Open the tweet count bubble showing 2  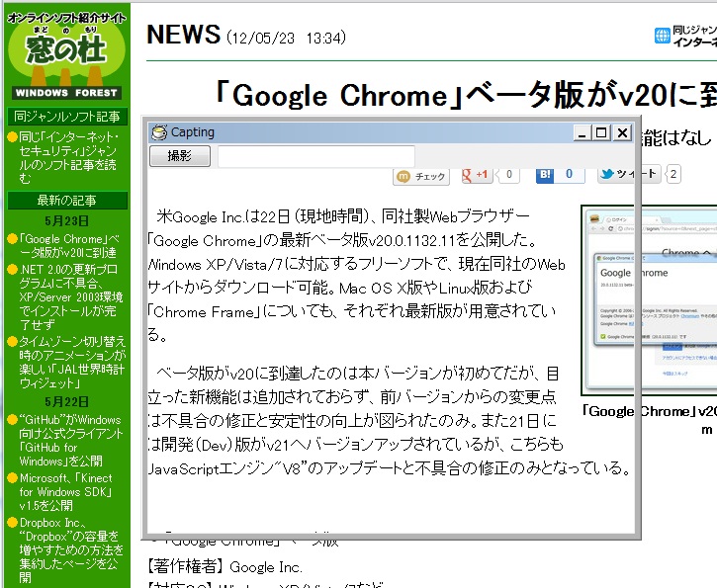click(673, 174)
